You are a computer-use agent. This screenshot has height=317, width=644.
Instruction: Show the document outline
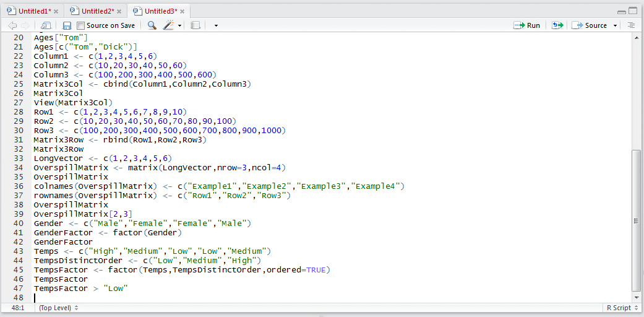pos(631,25)
